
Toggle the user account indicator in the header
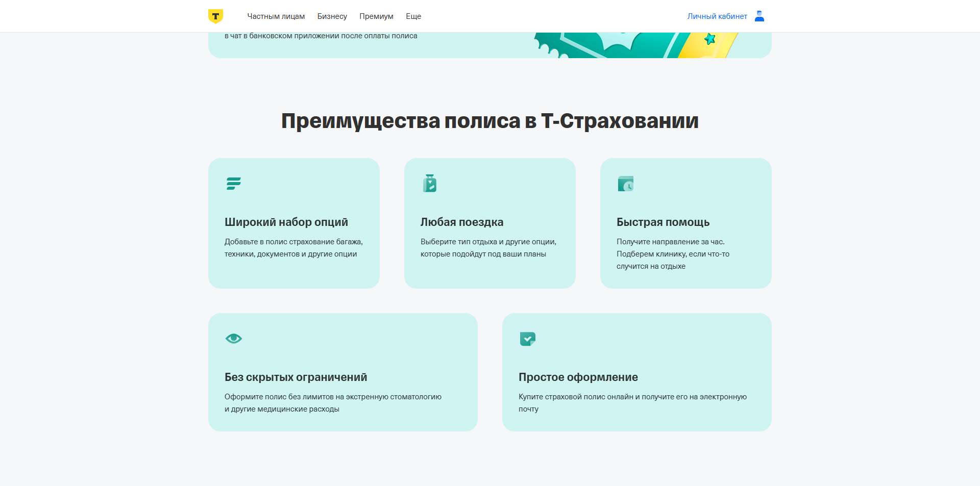coord(759,16)
